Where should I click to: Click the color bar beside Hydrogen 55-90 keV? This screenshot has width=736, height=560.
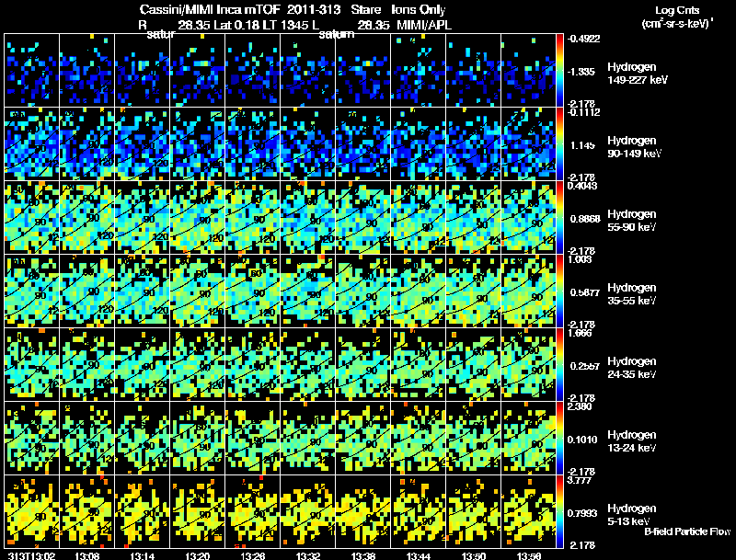click(x=559, y=217)
